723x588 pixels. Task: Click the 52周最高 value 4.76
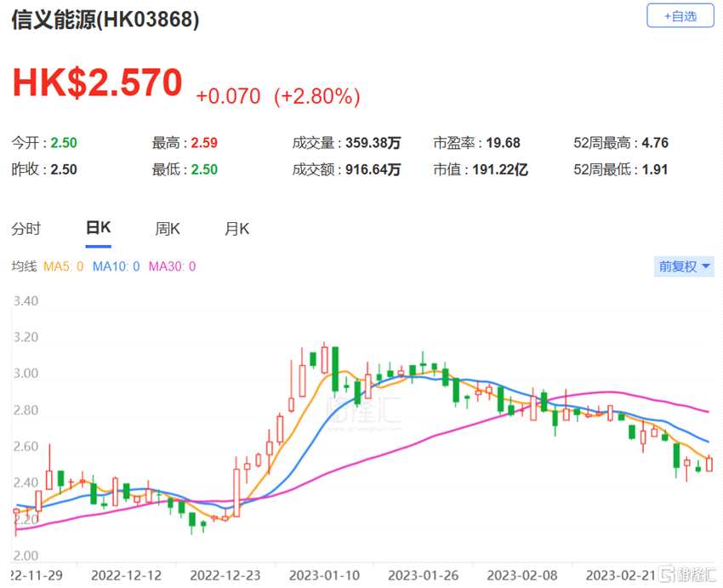(655, 142)
